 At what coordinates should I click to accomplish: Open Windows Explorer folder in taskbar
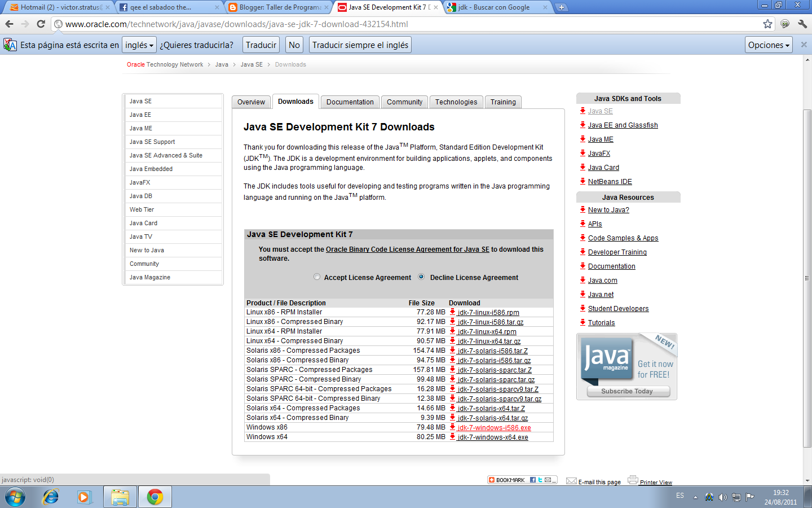pos(120,497)
